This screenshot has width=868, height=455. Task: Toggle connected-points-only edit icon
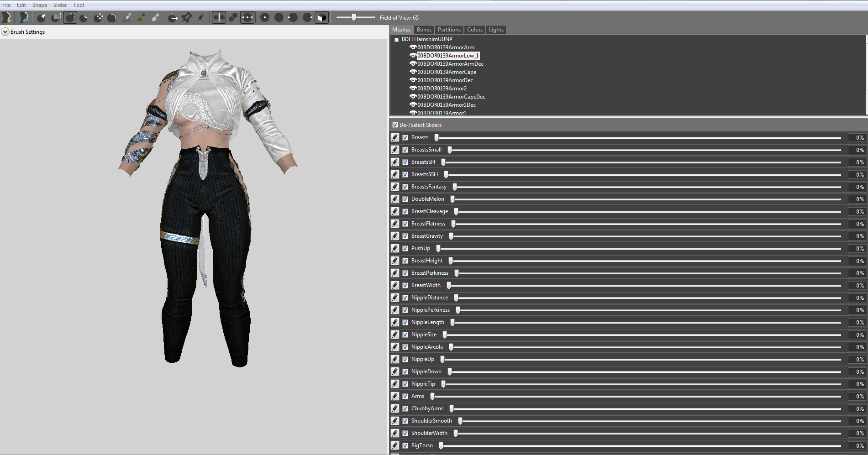(233, 17)
